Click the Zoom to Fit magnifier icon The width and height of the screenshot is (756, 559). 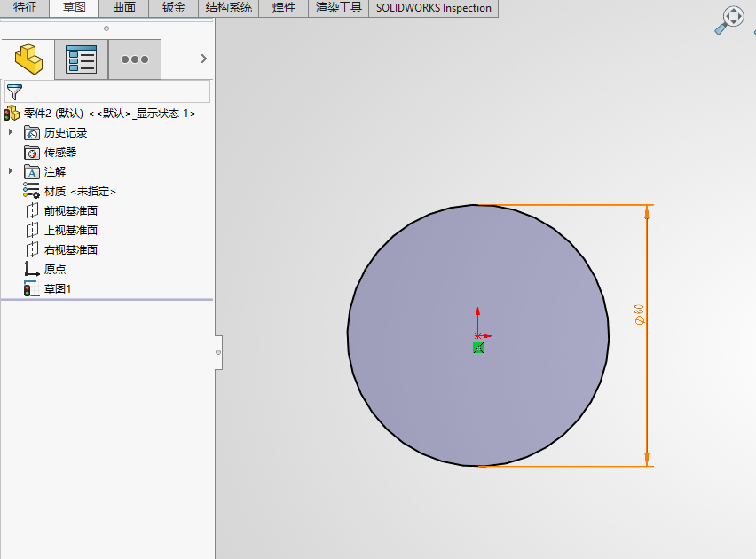point(729,20)
